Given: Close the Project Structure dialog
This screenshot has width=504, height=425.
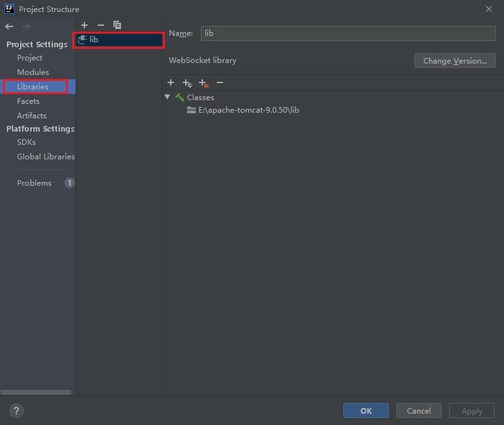Looking at the screenshot, I should click(489, 9).
